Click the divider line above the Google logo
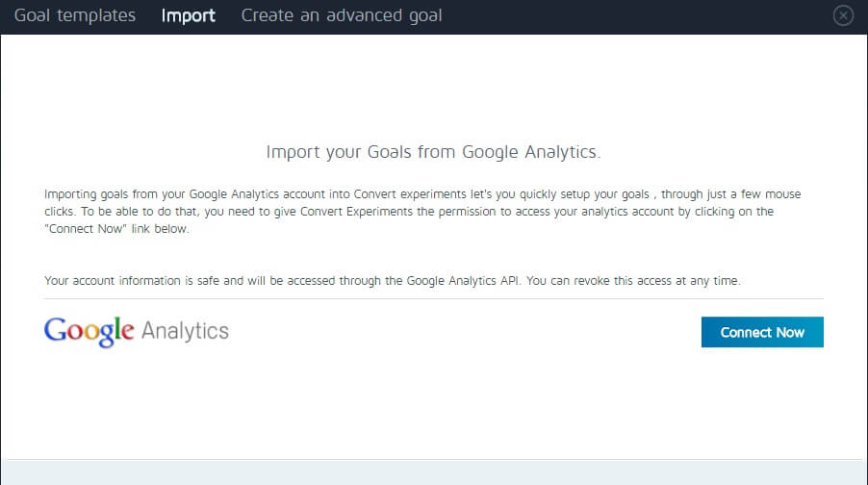This screenshot has height=485, width=868. point(433,299)
